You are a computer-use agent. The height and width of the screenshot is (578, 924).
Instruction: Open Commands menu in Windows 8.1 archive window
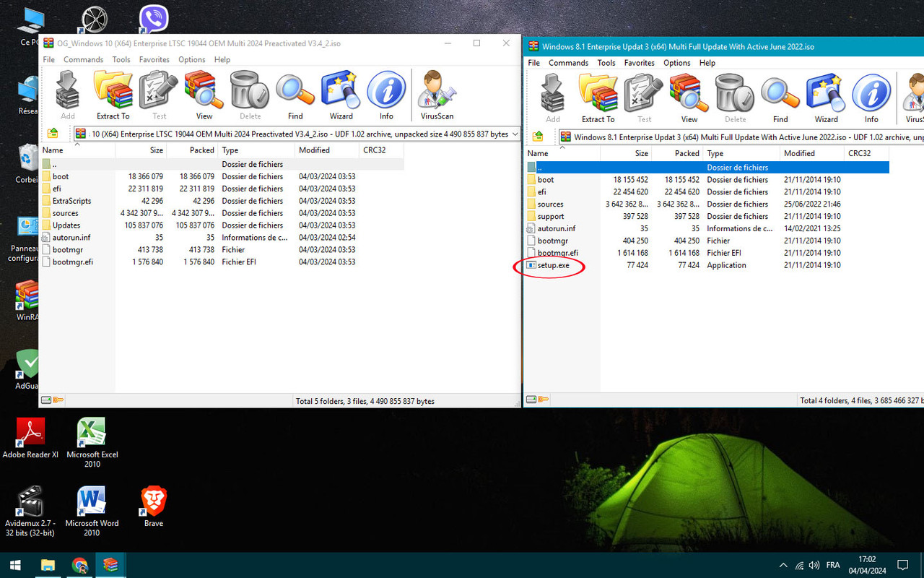568,63
